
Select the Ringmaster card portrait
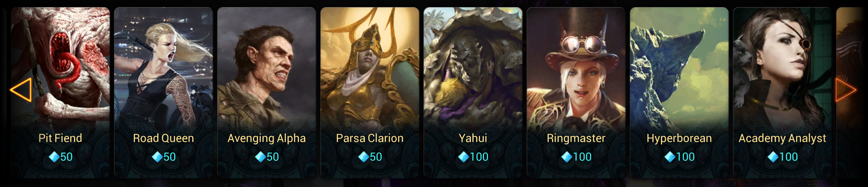tap(576, 68)
